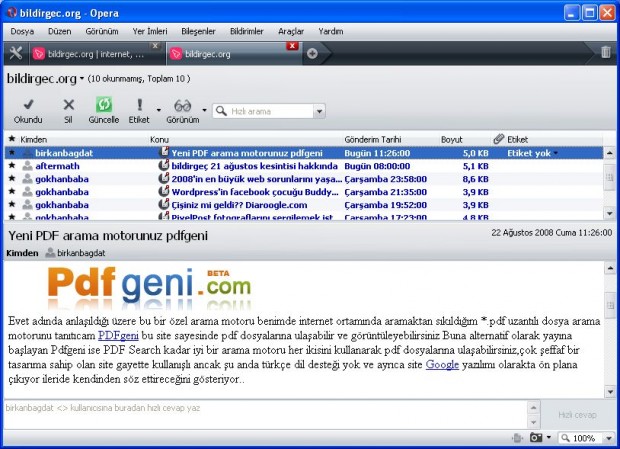The height and width of the screenshot is (449, 620).
Task: Sort by Gönderim Tarihi column header
Action: 372,139
